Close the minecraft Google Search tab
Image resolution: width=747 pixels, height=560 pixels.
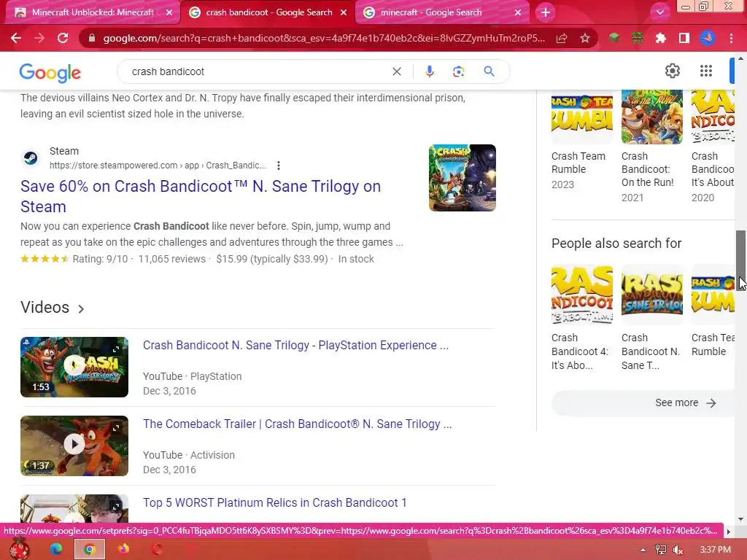[518, 12]
